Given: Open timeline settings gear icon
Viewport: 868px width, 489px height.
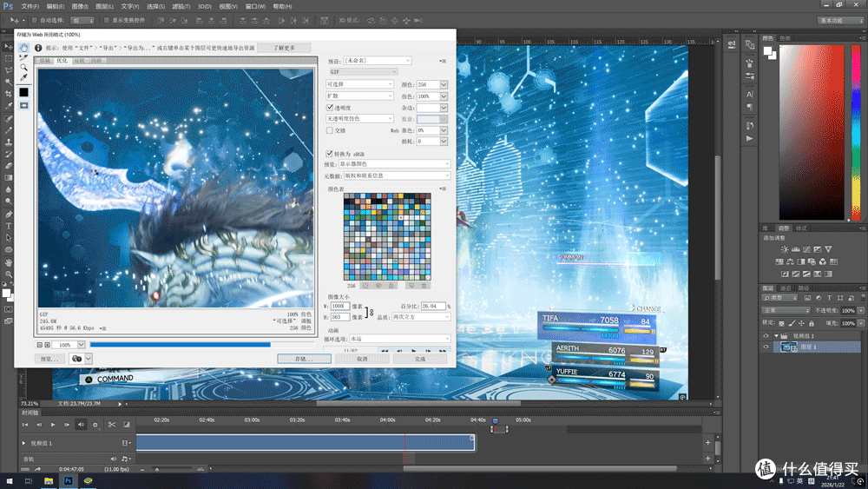Looking at the screenshot, I should [x=95, y=425].
